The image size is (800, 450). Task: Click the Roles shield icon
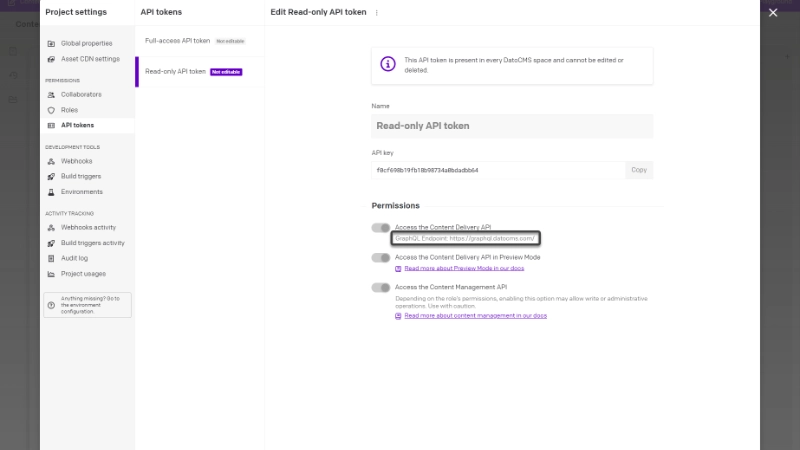tap(51, 110)
